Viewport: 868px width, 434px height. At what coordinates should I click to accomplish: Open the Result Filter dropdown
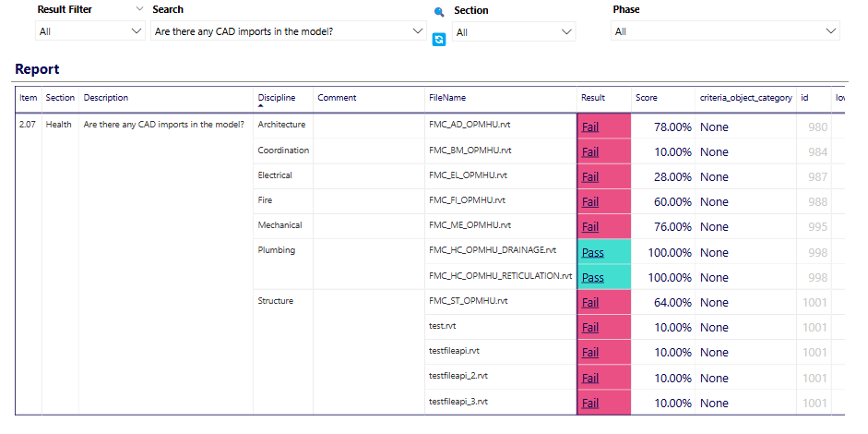click(90, 31)
